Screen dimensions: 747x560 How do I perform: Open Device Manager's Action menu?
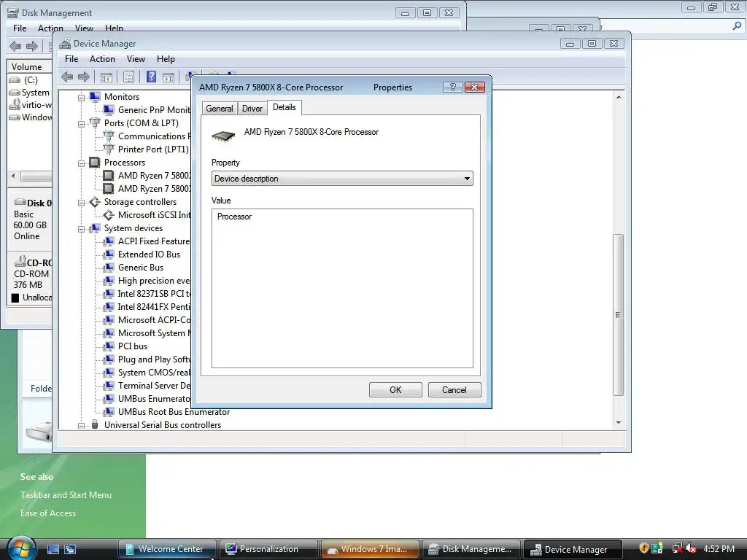coord(102,59)
